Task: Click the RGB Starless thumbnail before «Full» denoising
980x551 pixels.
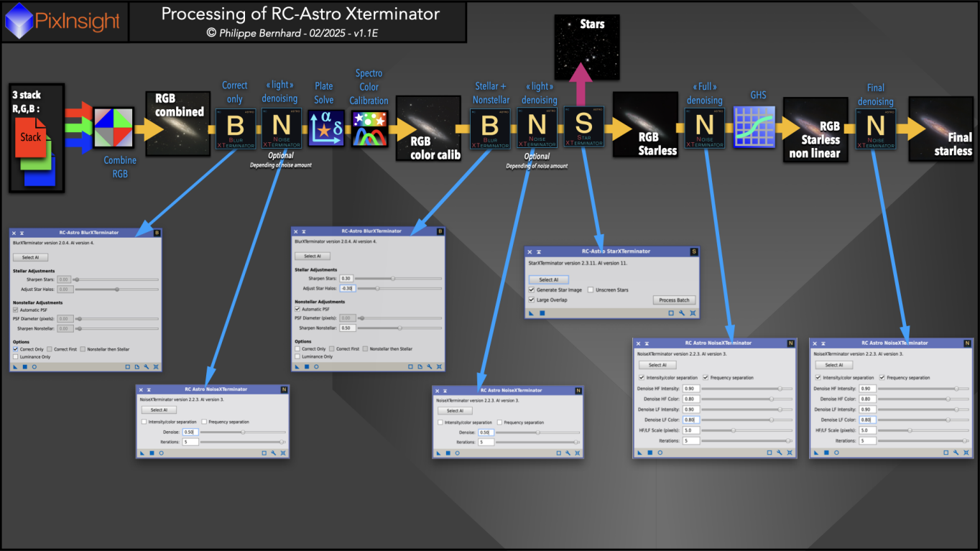Action: pyautogui.click(x=644, y=125)
